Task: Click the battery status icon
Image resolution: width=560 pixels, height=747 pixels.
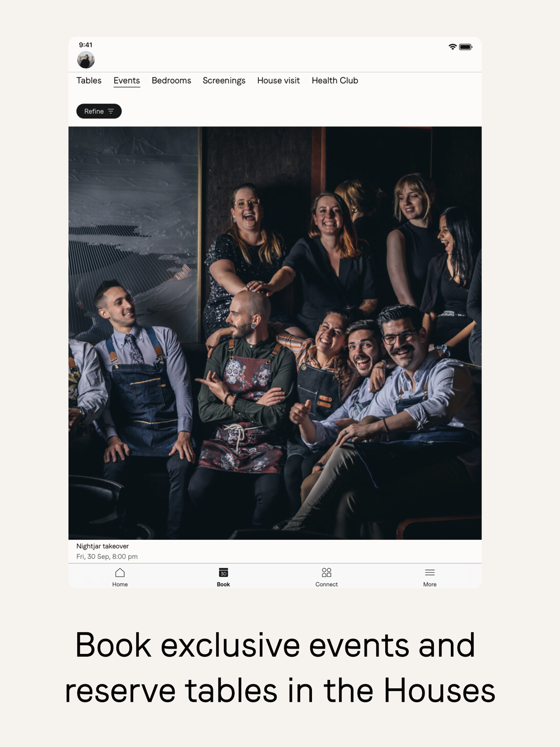Action: (466, 47)
